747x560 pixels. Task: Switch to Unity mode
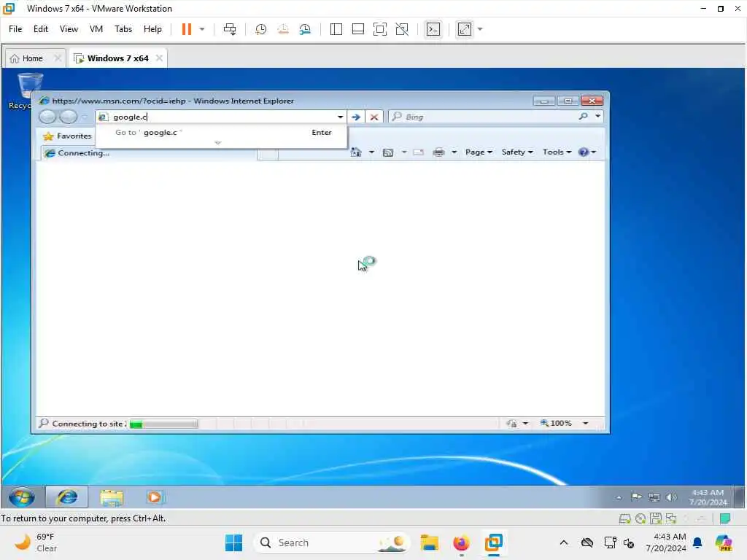coord(402,29)
